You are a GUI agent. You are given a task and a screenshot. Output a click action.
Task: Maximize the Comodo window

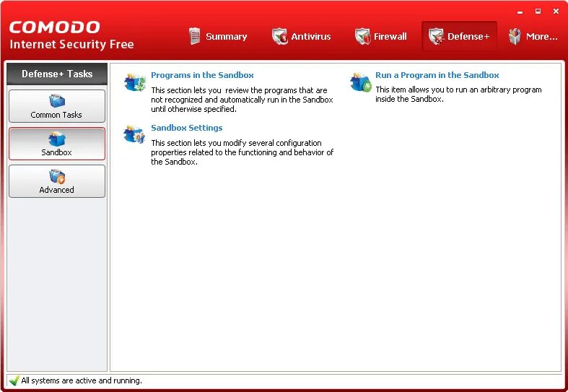[x=538, y=12]
